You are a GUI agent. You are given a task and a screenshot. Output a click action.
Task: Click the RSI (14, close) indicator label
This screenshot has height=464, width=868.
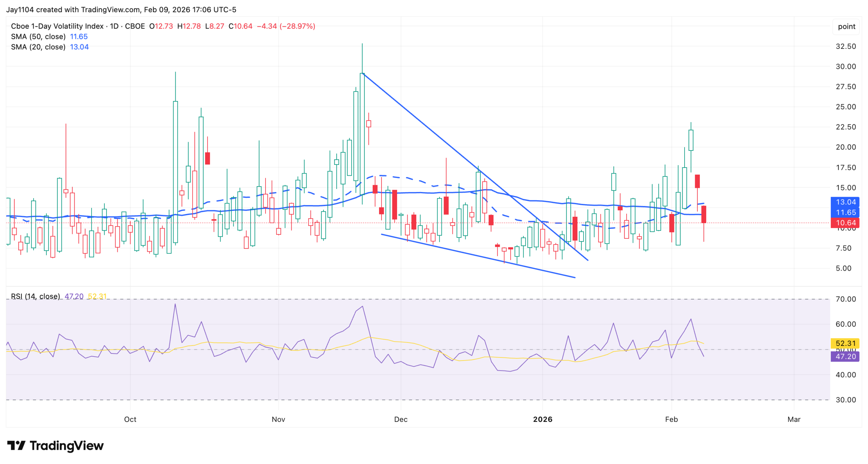[35, 296]
